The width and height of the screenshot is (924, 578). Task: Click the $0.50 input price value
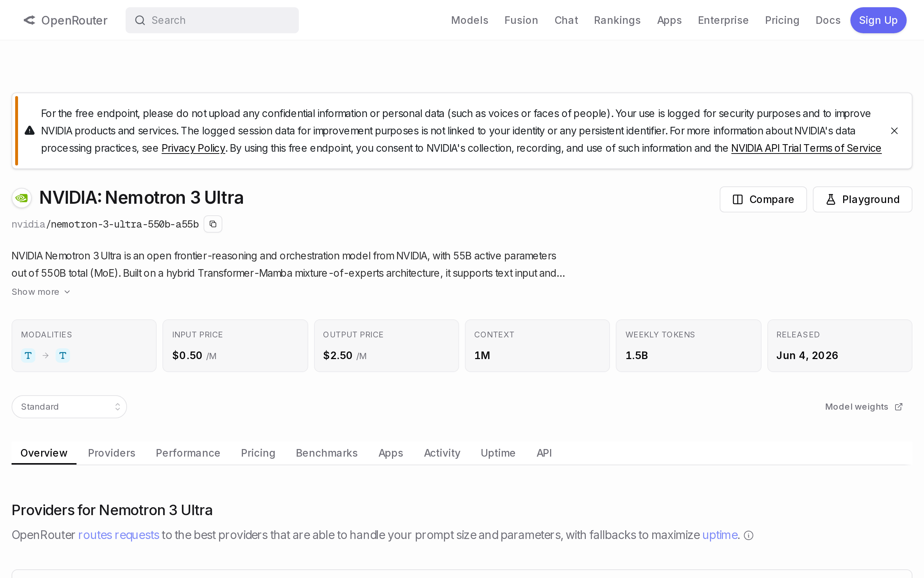tap(187, 355)
